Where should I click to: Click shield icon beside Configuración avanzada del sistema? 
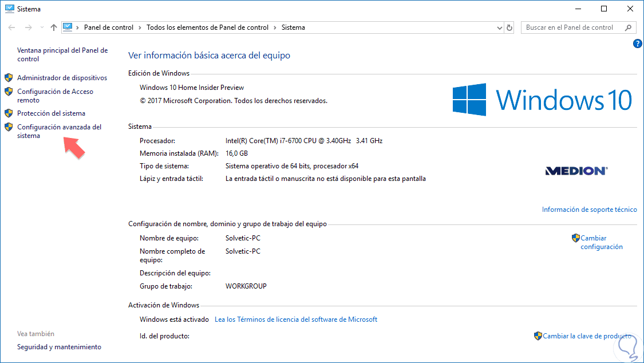click(x=9, y=127)
